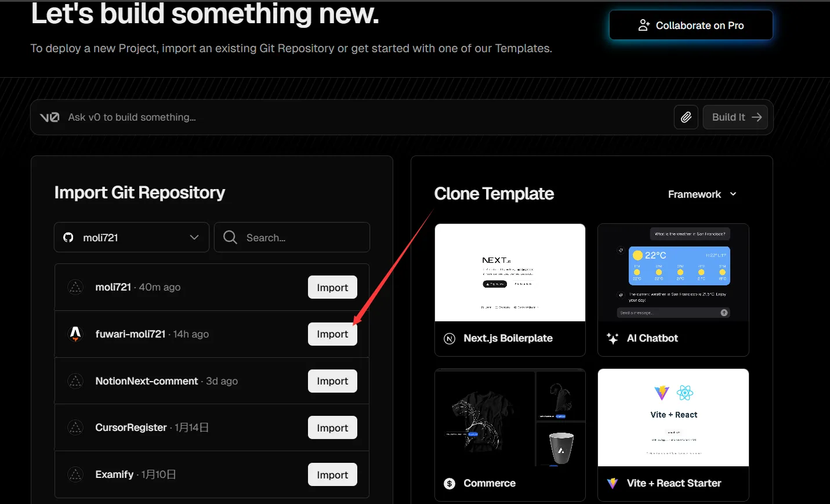Click the v0 logo in prompt bar
The width and height of the screenshot is (830, 504).
point(50,117)
